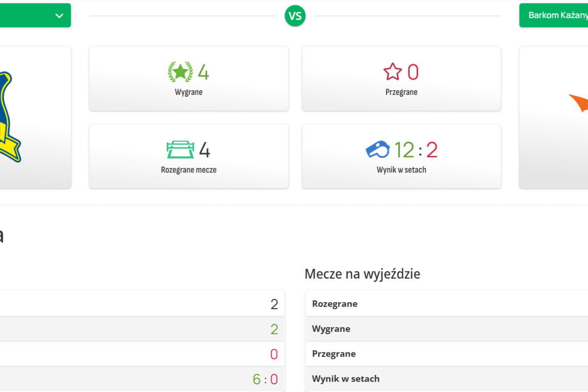
Task: Select the Rozegrane row in away table
Action: (335, 304)
